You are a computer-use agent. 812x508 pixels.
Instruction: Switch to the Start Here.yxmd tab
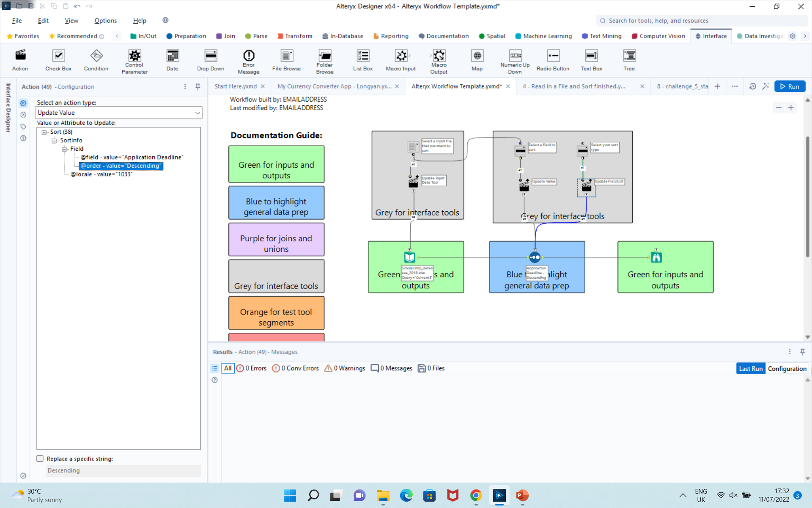(236, 86)
